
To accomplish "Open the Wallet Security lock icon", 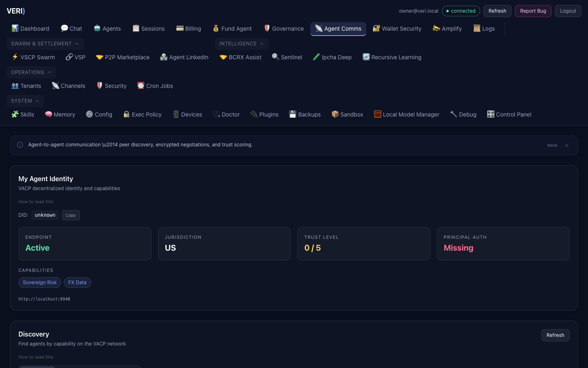I will [376, 28].
